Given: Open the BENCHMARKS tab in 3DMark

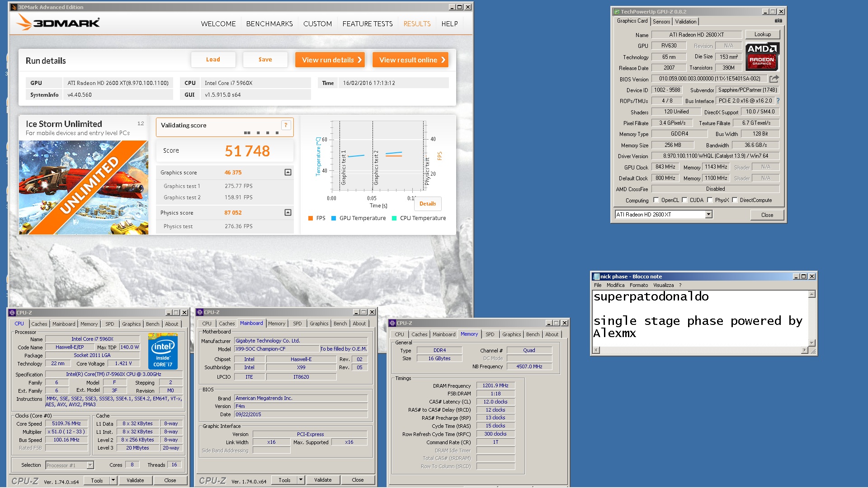Looking at the screenshot, I should (269, 24).
